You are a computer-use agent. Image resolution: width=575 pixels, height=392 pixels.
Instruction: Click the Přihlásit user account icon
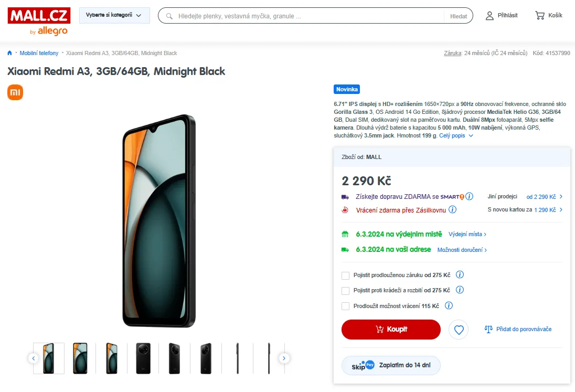pyautogui.click(x=489, y=16)
